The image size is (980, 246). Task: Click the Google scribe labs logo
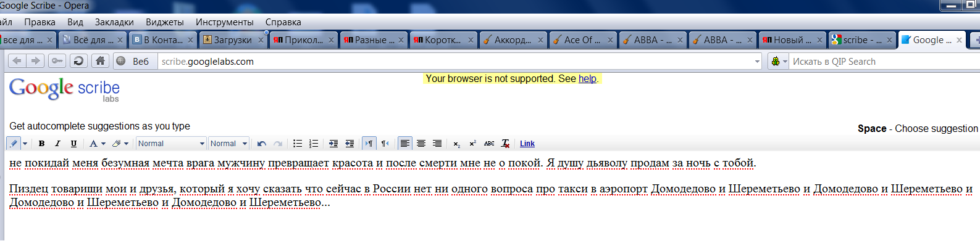point(64,89)
